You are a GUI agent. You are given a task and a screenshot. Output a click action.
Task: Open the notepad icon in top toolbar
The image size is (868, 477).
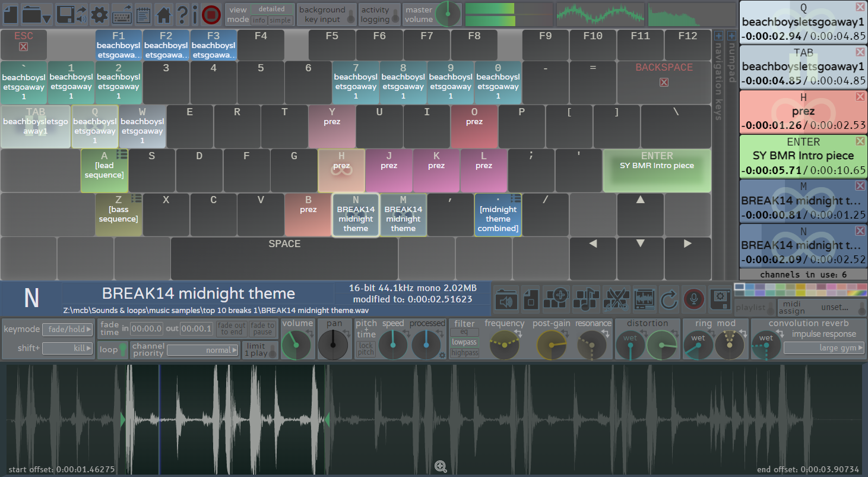coord(142,14)
